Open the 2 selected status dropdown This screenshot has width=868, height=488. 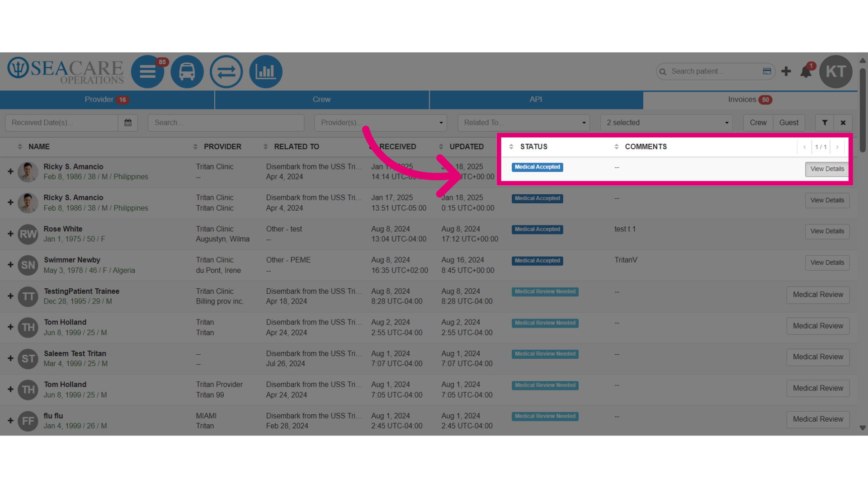[666, 122]
